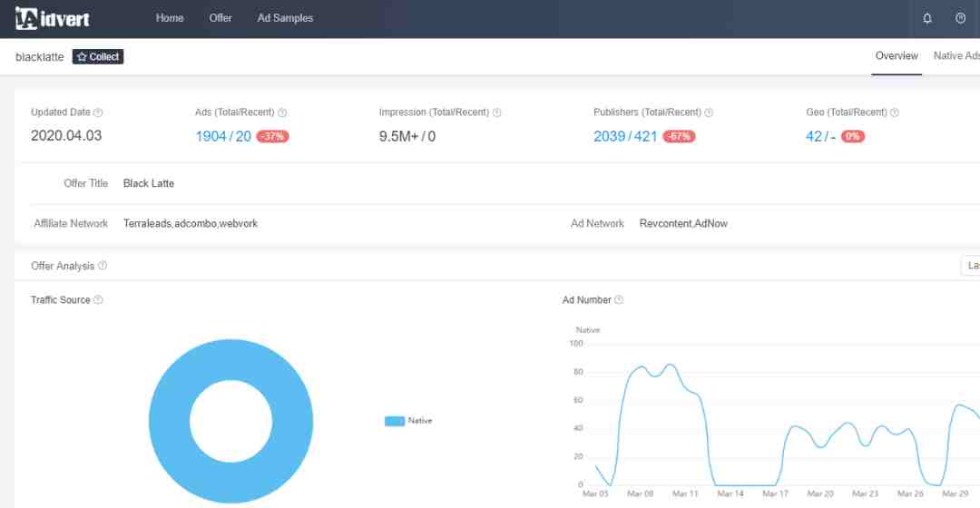The width and height of the screenshot is (980, 508).
Task: Click help icon next to Updated Date
Action: click(98, 112)
